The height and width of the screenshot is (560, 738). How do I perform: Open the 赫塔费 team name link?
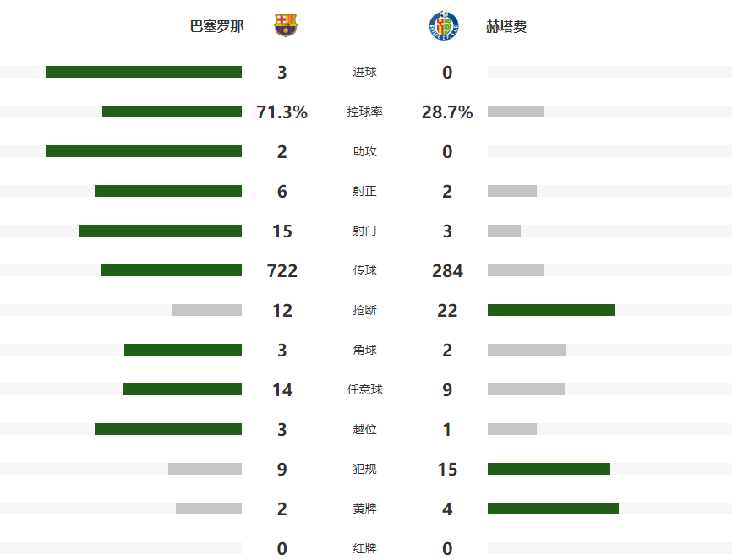[506, 26]
